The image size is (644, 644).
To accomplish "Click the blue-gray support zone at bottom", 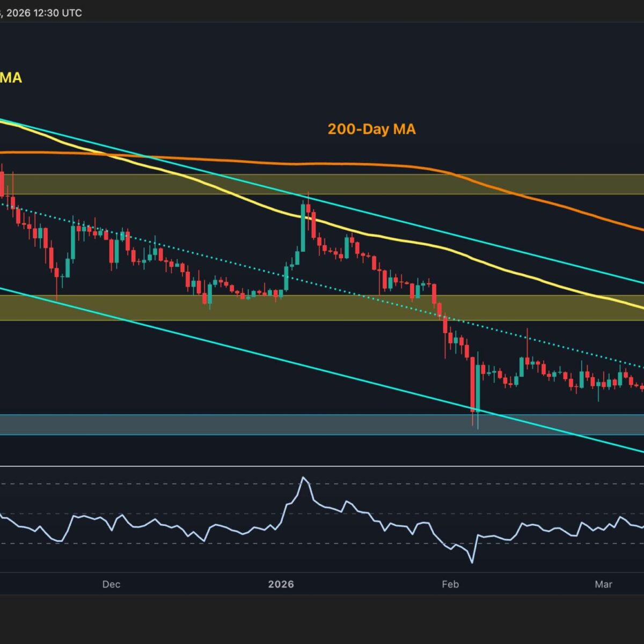I will click(268, 425).
